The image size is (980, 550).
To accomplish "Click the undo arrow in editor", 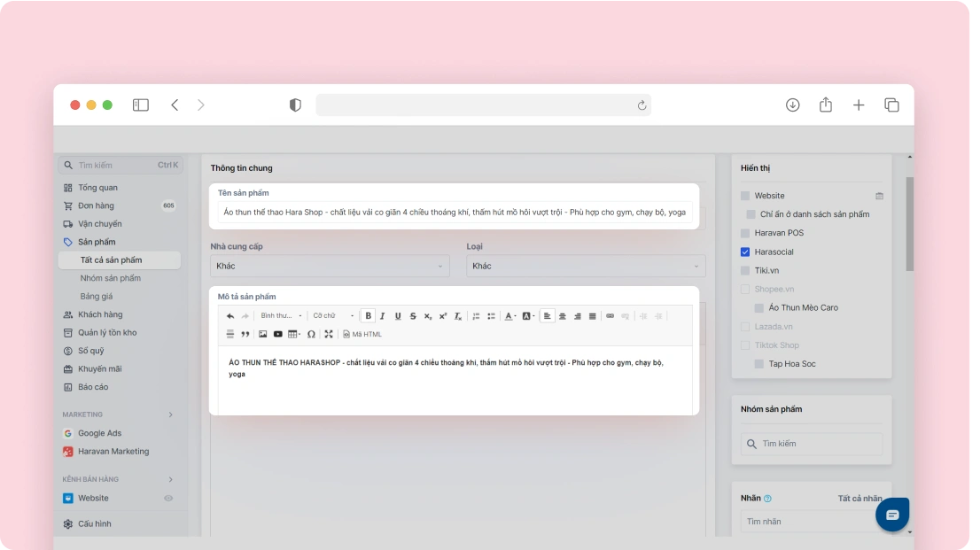I will click(230, 316).
